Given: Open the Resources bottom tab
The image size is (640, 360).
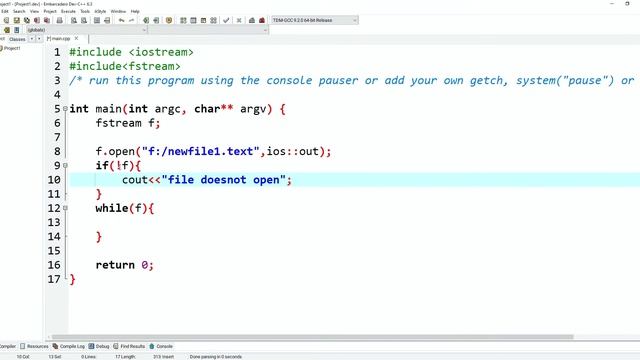Looking at the screenshot, I should (34, 346).
